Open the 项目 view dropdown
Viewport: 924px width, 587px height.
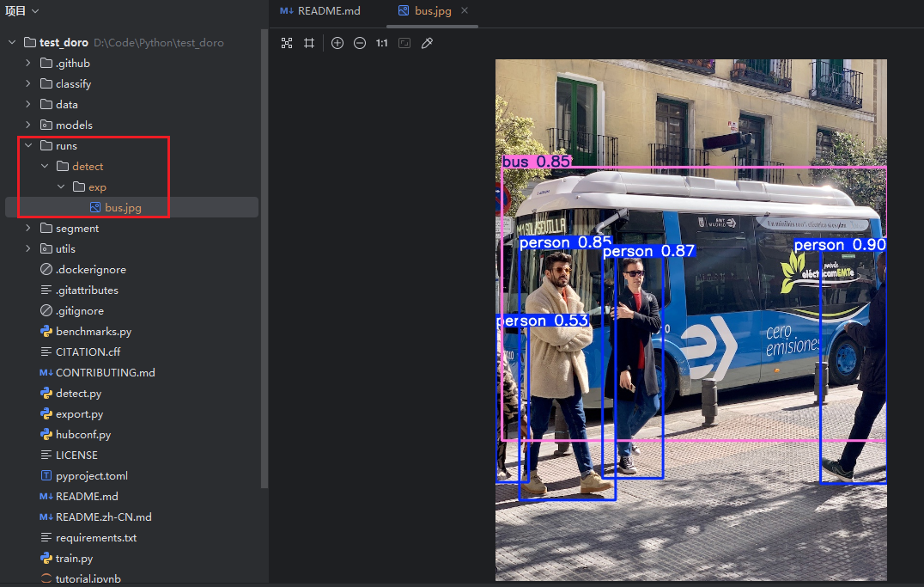pos(21,10)
